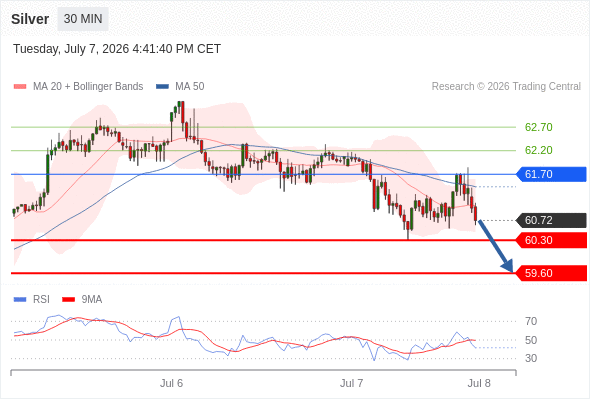The width and height of the screenshot is (590, 400).
Task: Click the 'Jul 6' date axis label
Action: [171, 383]
